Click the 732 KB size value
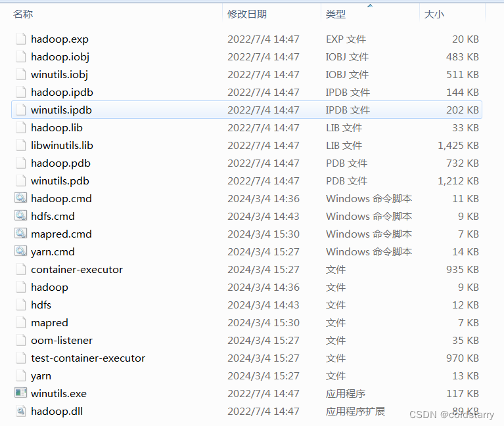The image size is (504, 426). click(x=463, y=163)
